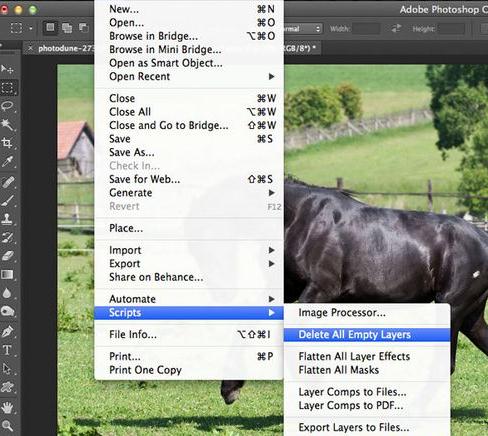Run Flatten All Masks script
The height and width of the screenshot is (436, 488).
pos(367,370)
